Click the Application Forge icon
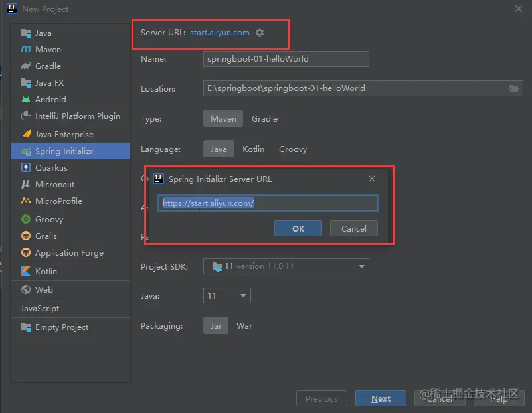532x413 pixels. tap(26, 252)
